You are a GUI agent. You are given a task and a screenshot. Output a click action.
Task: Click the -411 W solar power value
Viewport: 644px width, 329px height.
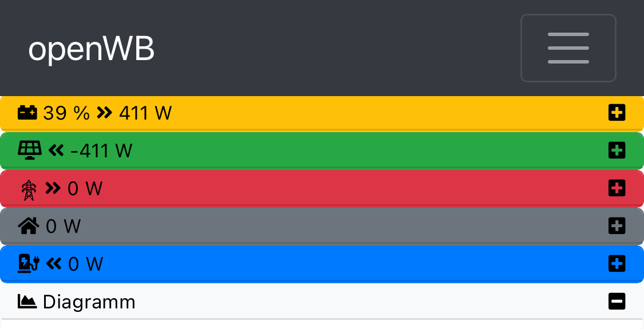(x=101, y=151)
